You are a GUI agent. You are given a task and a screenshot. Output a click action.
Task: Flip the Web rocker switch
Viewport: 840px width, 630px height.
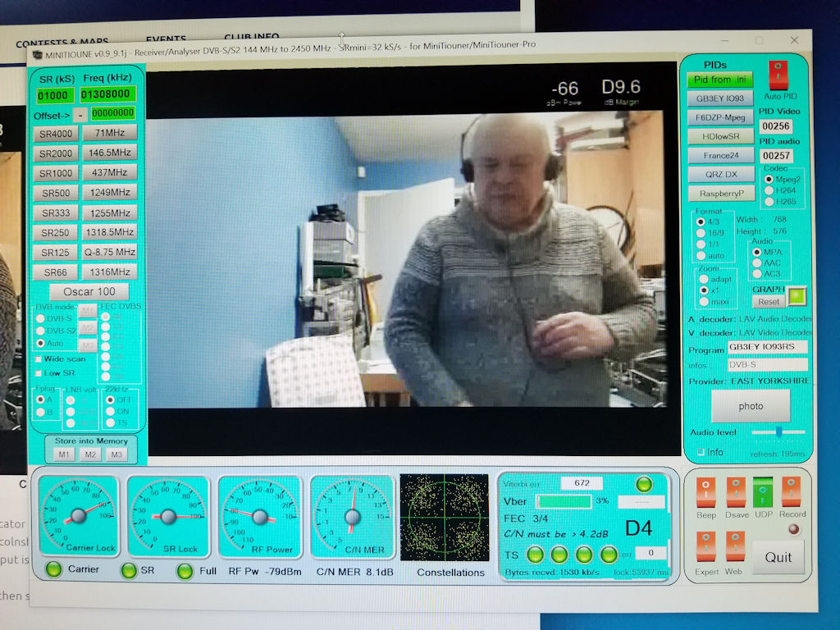[x=736, y=546]
